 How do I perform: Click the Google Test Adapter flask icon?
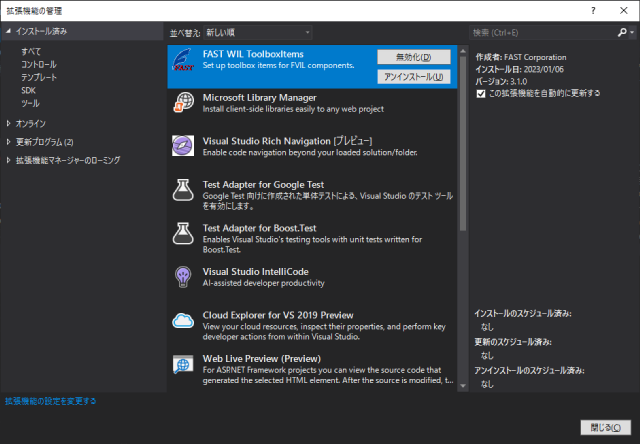coord(183,189)
